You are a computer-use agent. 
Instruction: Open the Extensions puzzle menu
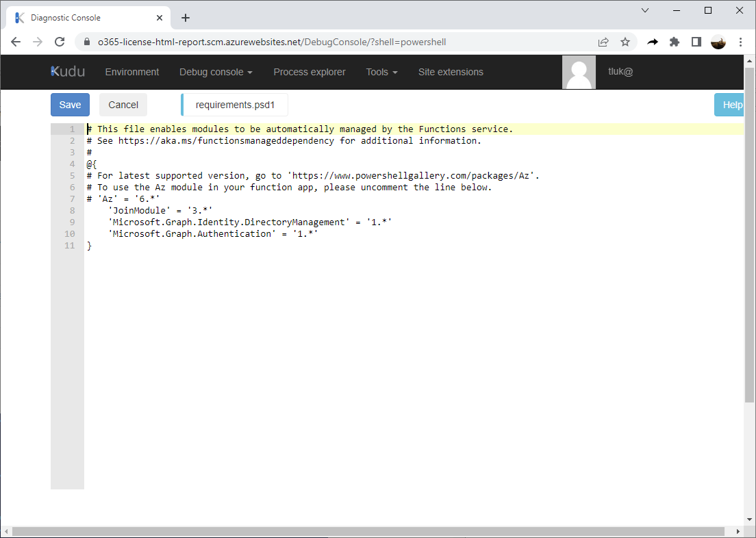(x=675, y=42)
